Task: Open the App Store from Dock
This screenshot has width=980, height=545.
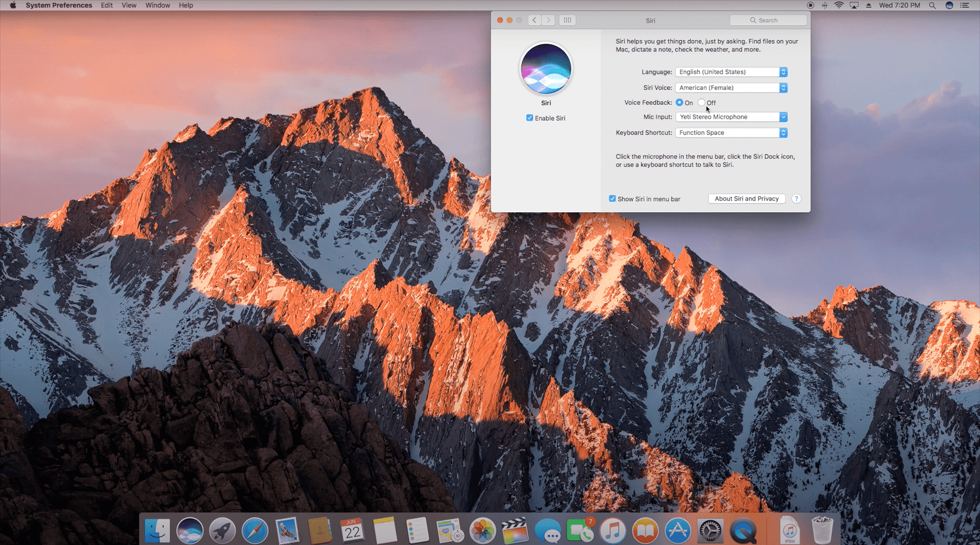Action: tap(677, 530)
